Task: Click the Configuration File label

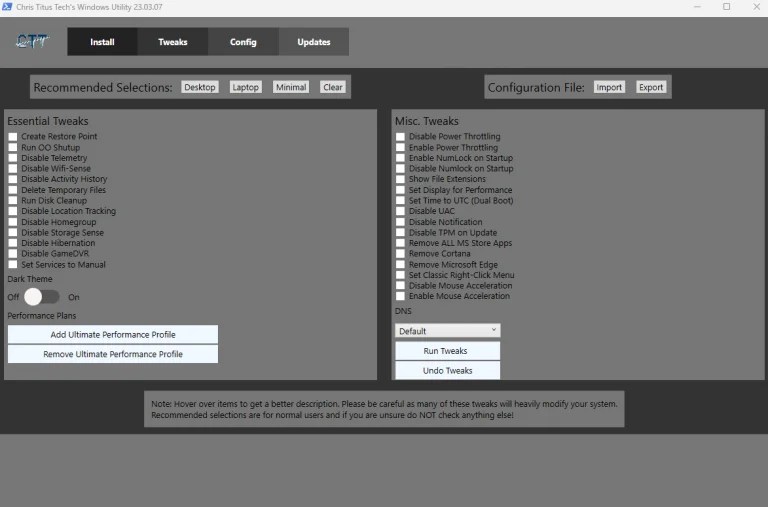Action: click(536, 88)
